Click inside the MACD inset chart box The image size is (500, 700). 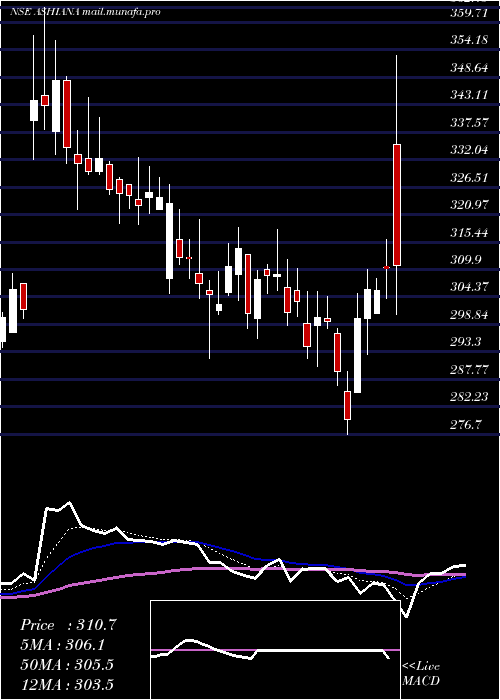coord(275,650)
